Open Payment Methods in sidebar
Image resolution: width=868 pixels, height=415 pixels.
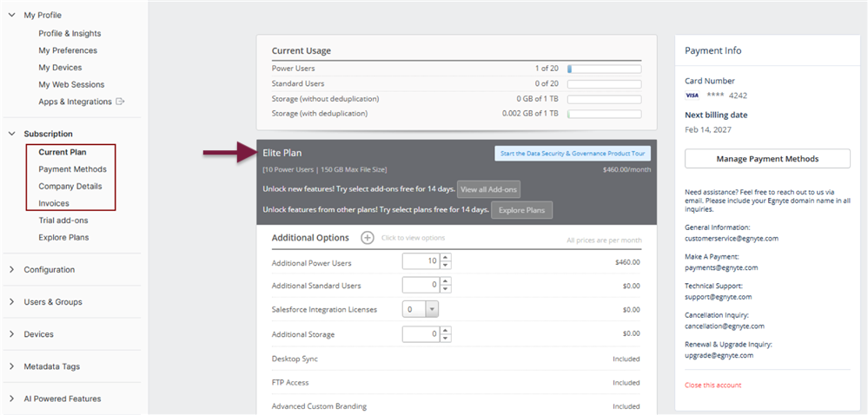pyautogui.click(x=72, y=169)
